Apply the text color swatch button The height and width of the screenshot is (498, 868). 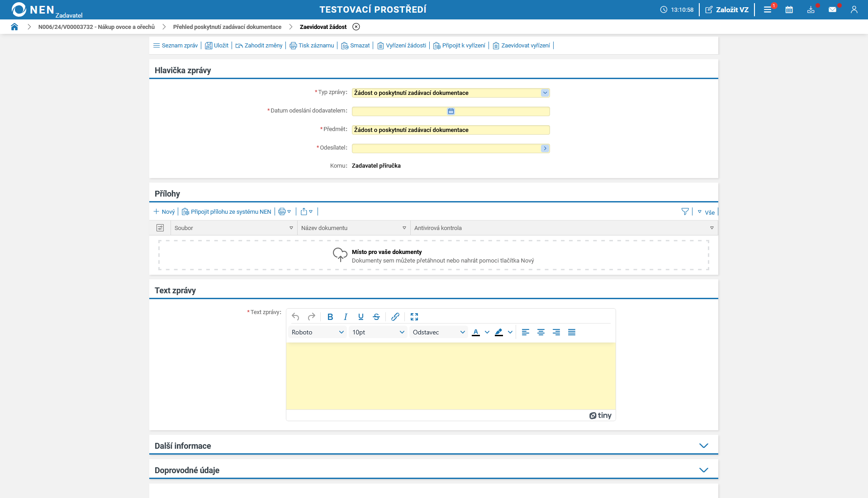tap(476, 332)
